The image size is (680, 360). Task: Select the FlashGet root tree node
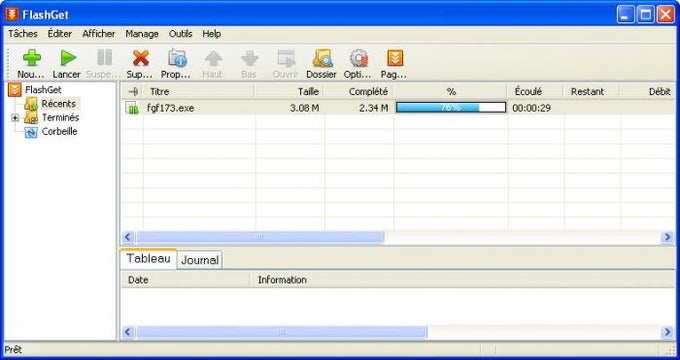click(43, 90)
